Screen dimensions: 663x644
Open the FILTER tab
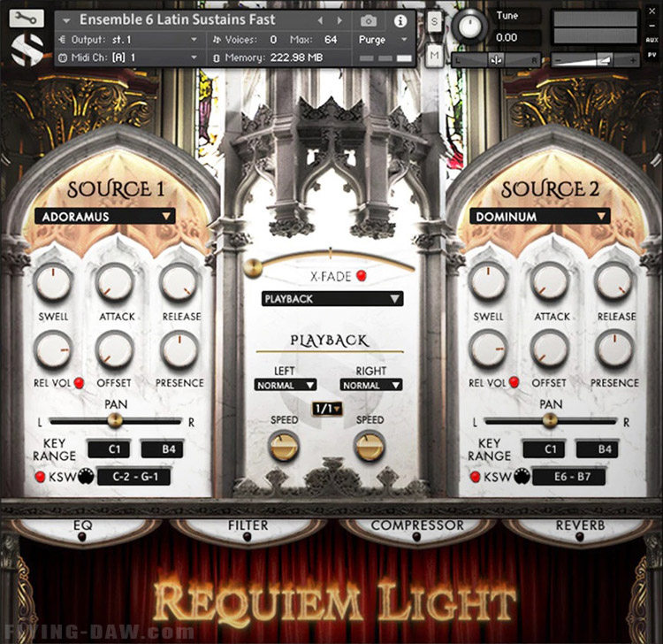click(x=248, y=525)
